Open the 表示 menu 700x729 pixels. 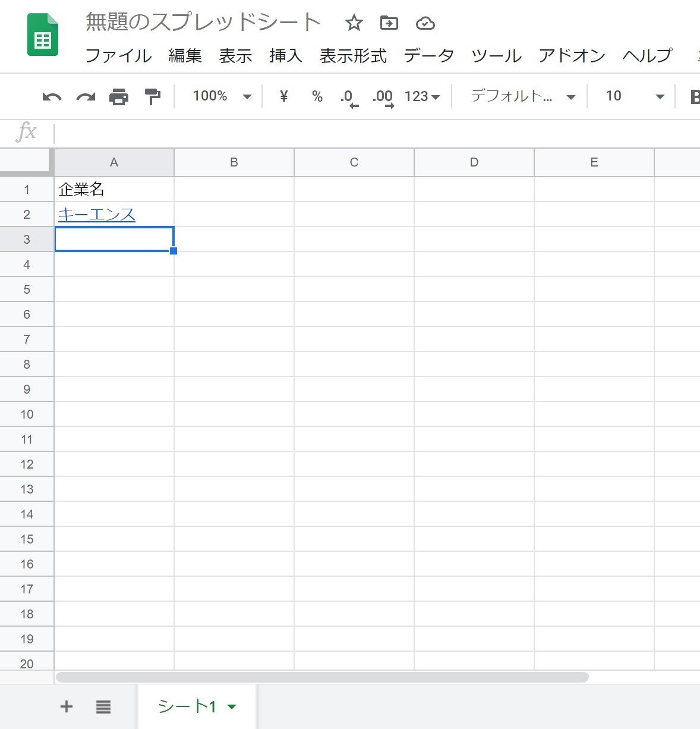pos(236,56)
